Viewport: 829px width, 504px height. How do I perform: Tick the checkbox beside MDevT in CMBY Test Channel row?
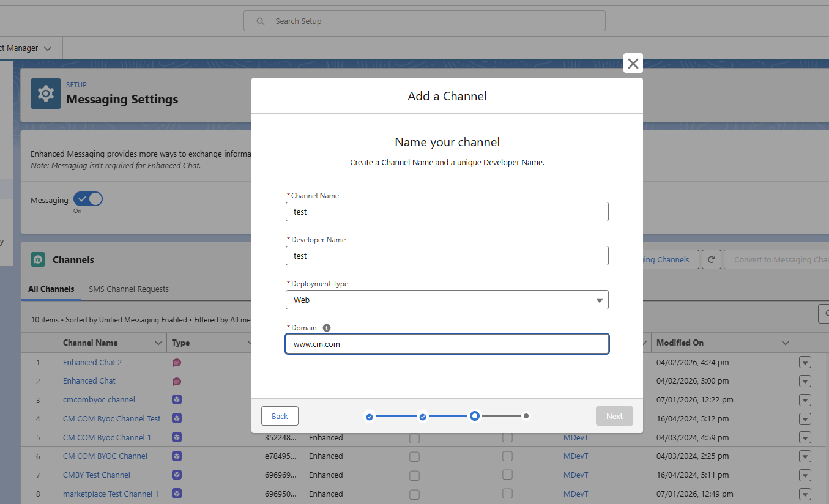click(507, 475)
